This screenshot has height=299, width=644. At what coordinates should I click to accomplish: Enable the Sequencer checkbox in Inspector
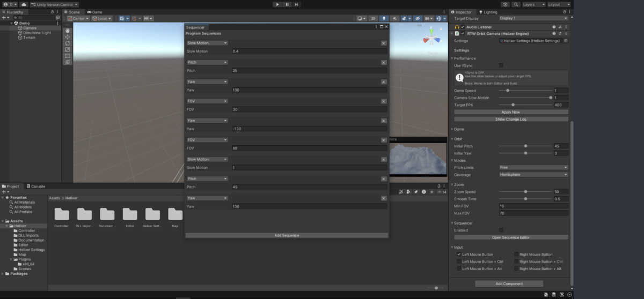coord(501,230)
